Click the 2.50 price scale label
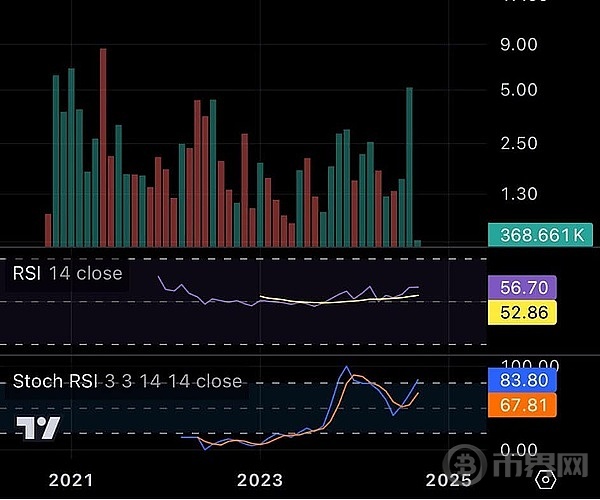Screen dimensions: 600x500 click(519, 143)
